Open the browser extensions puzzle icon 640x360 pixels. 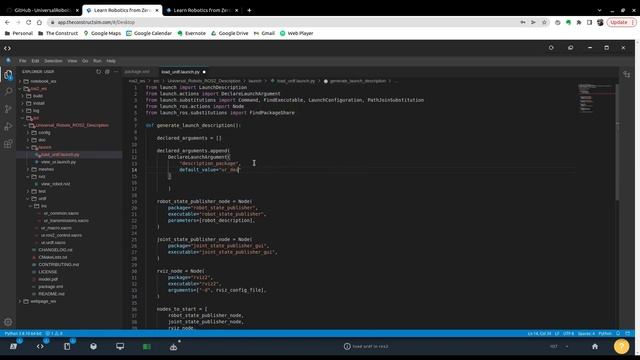click(579, 22)
